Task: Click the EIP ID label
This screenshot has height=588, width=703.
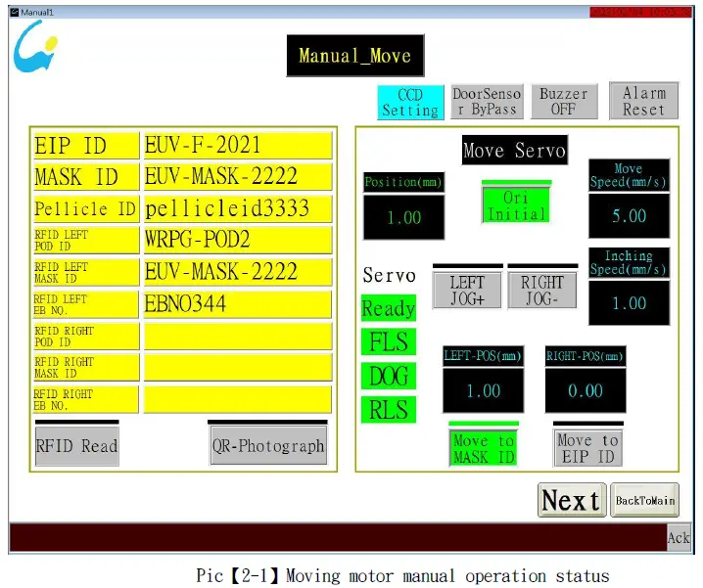Action: point(86,145)
